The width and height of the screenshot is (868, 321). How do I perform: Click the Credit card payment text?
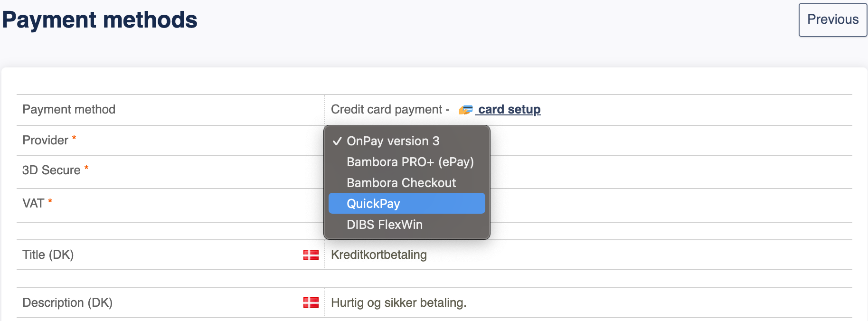click(x=387, y=109)
